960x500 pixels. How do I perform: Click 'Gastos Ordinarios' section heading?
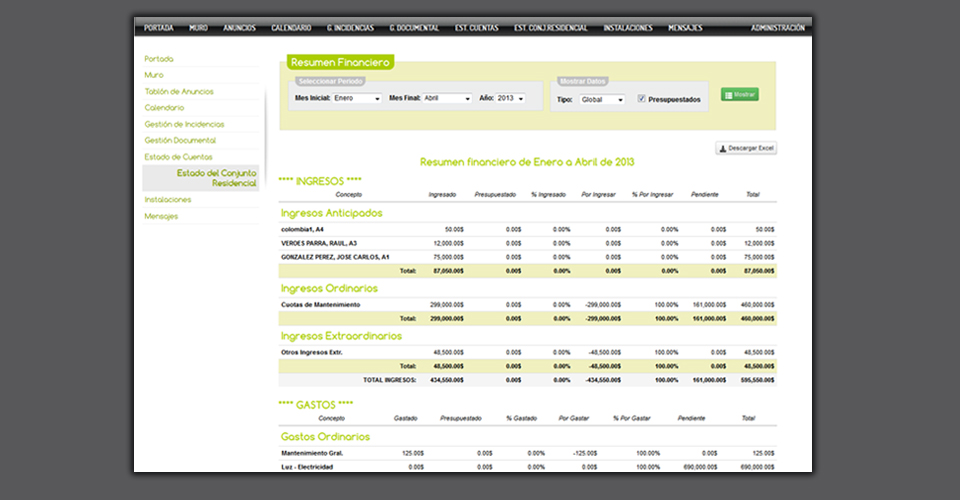coord(325,436)
